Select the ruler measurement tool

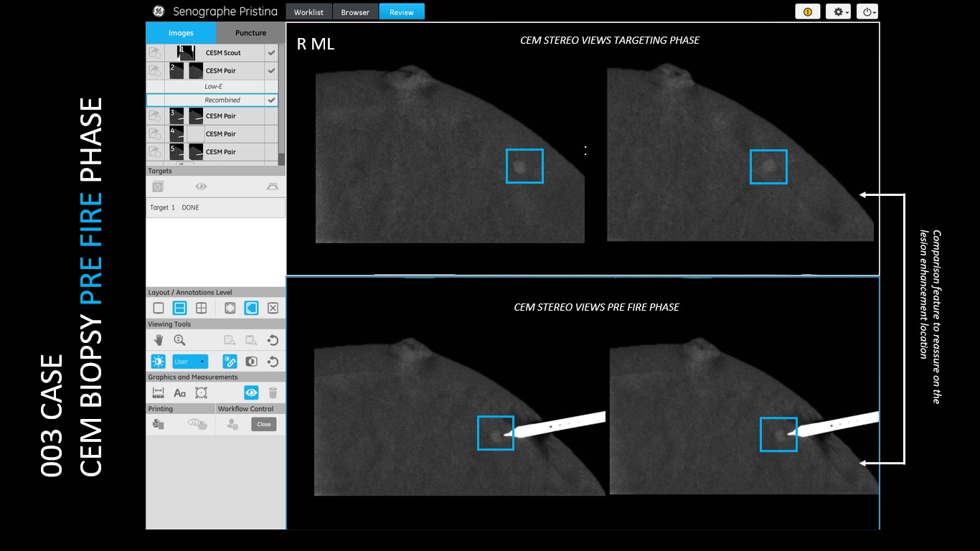tap(159, 392)
